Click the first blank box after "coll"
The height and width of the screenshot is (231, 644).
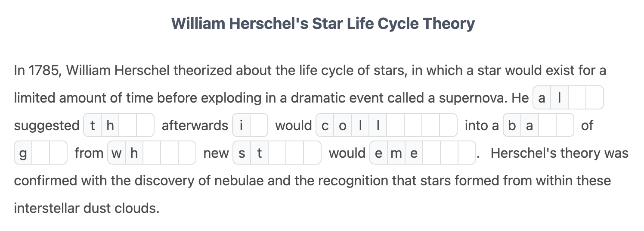click(x=395, y=125)
